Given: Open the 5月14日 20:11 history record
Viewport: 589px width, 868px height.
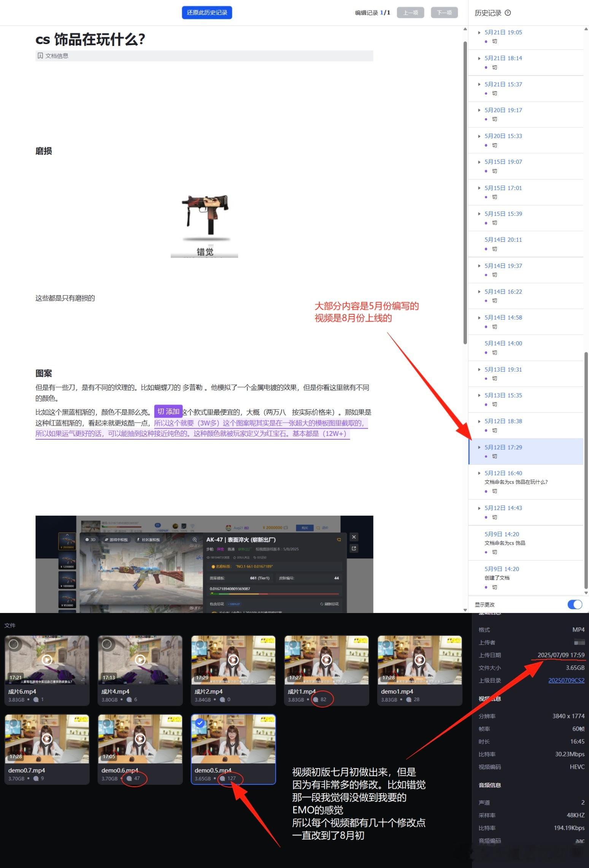Looking at the screenshot, I should [x=525, y=244].
